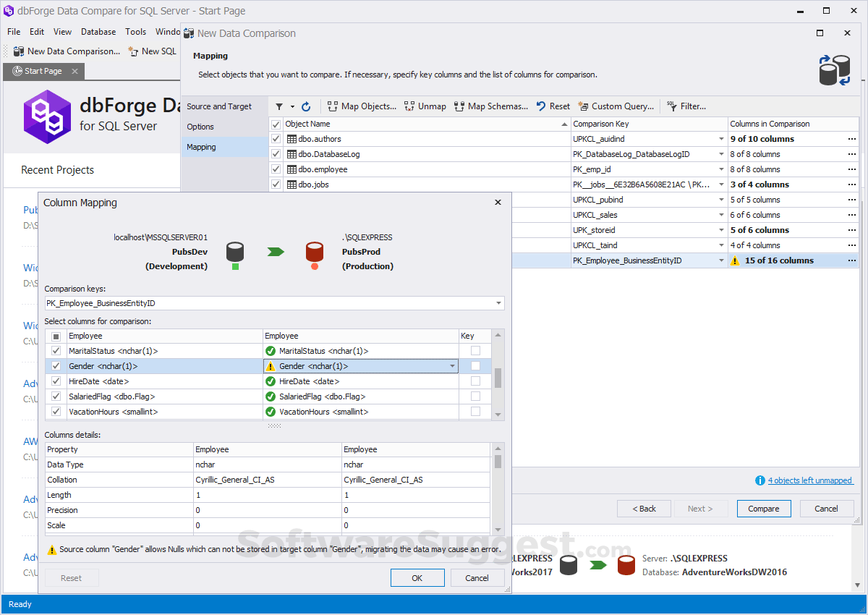Expand the target Gender column dropdown

[x=452, y=366]
